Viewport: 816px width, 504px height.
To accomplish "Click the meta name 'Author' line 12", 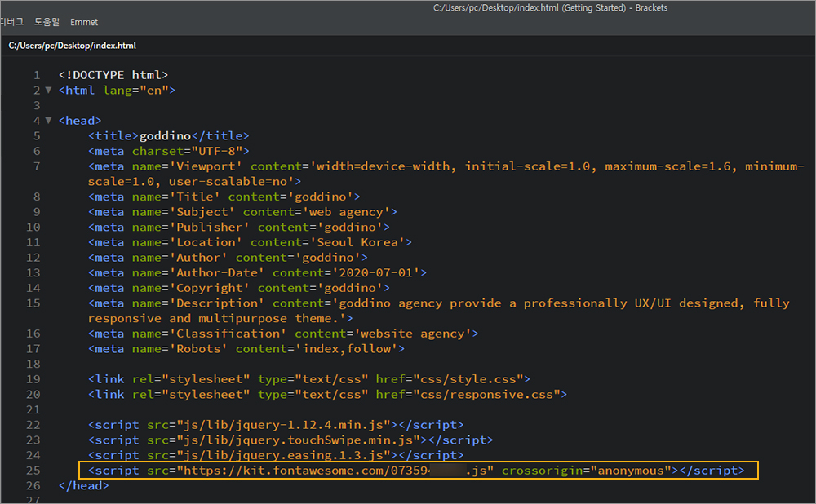I will pos(228,258).
